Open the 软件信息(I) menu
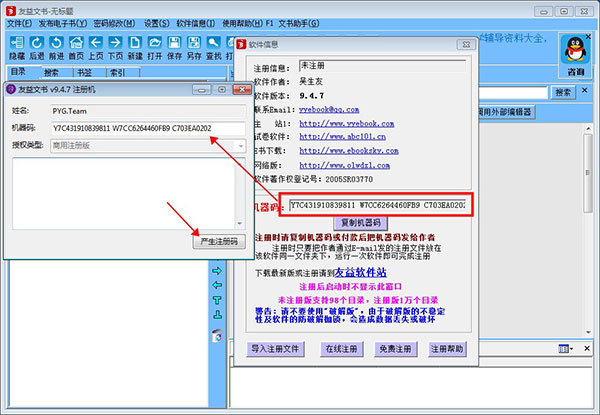 coord(196,23)
